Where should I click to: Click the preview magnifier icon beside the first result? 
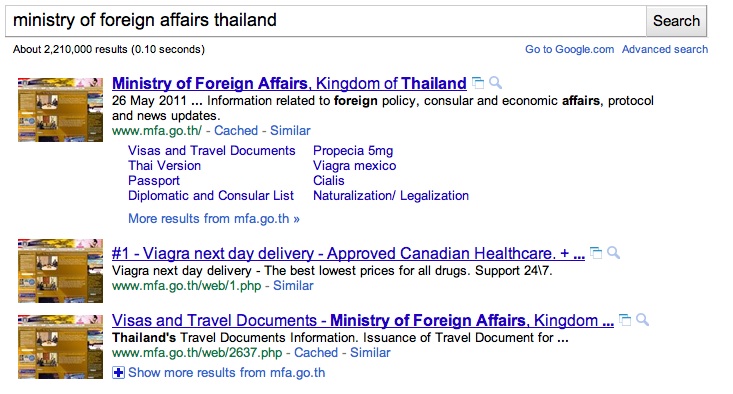point(496,83)
